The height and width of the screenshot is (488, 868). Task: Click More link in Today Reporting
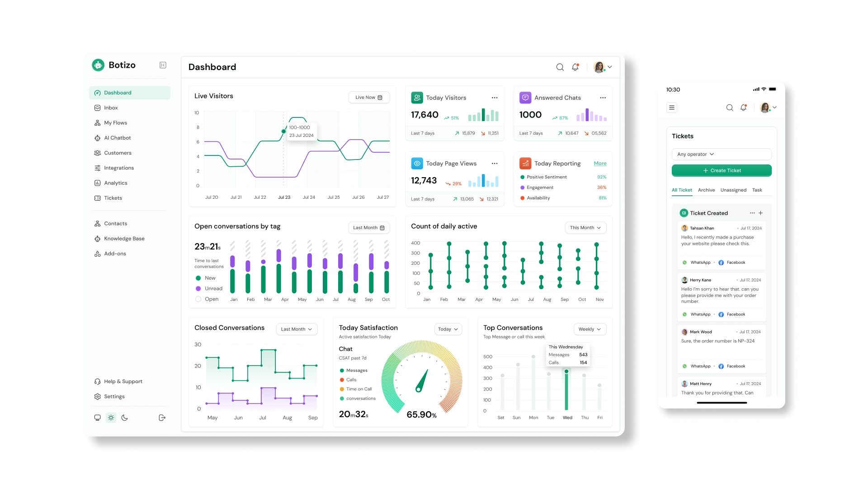pyautogui.click(x=600, y=163)
